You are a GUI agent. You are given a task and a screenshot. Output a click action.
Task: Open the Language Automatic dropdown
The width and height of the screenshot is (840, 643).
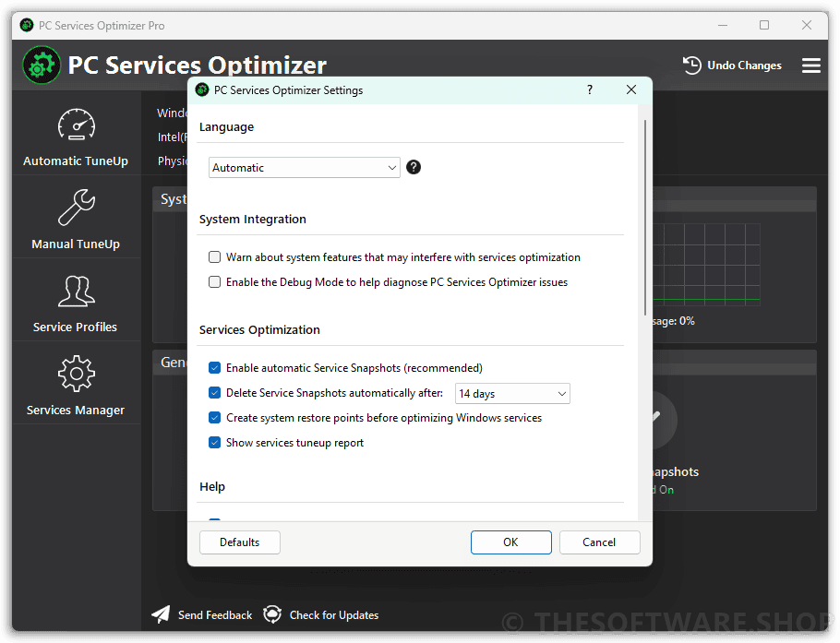click(305, 168)
